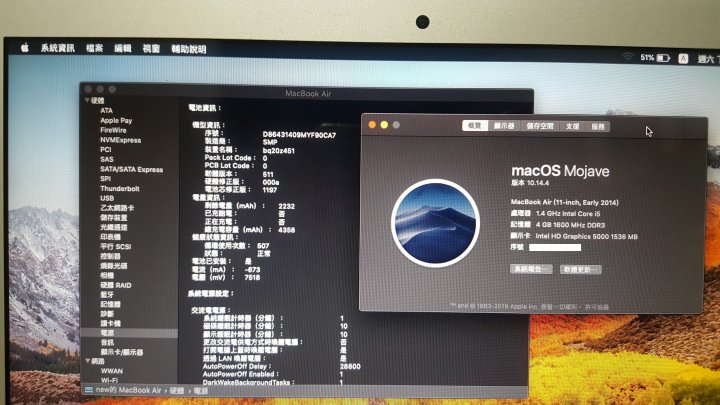
Task: Select the highlighted 電源 sidebar row
Action: point(129,333)
